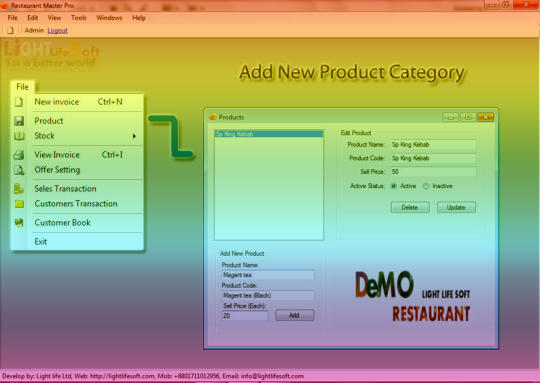The height and width of the screenshot is (383, 540).
Task: Click the Logout link
Action: (58, 31)
